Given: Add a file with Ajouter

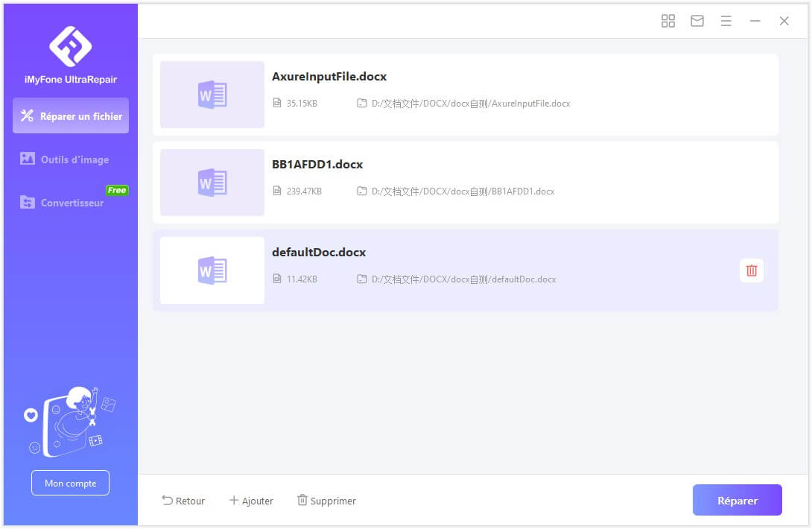Looking at the screenshot, I should pyautogui.click(x=251, y=501).
